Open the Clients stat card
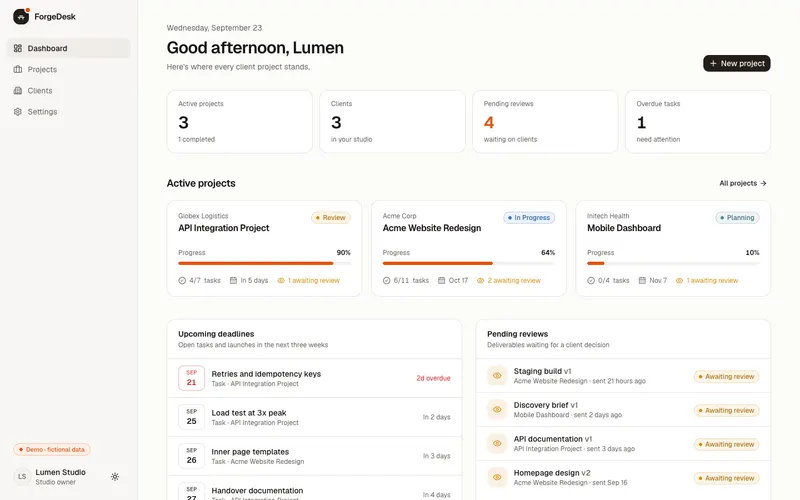Screen dimensions: 800x500 392,121
